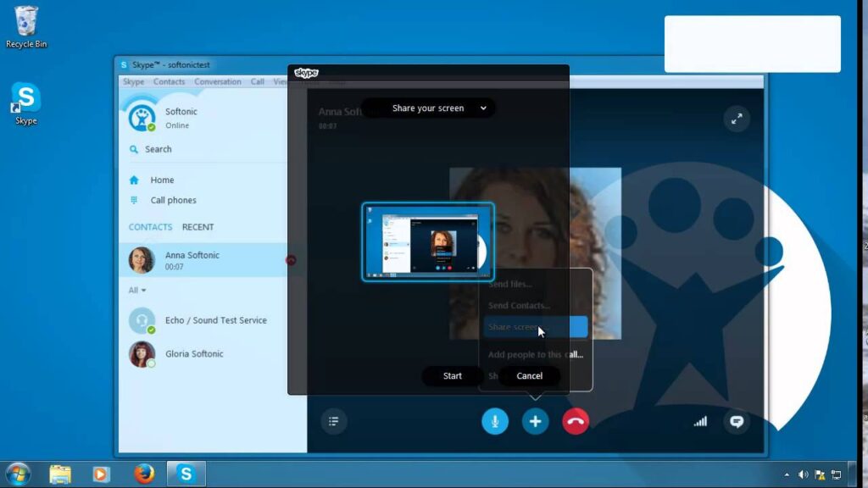The height and width of the screenshot is (488, 868).
Task: Click the Call phones dial pad icon
Action: [x=134, y=200]
